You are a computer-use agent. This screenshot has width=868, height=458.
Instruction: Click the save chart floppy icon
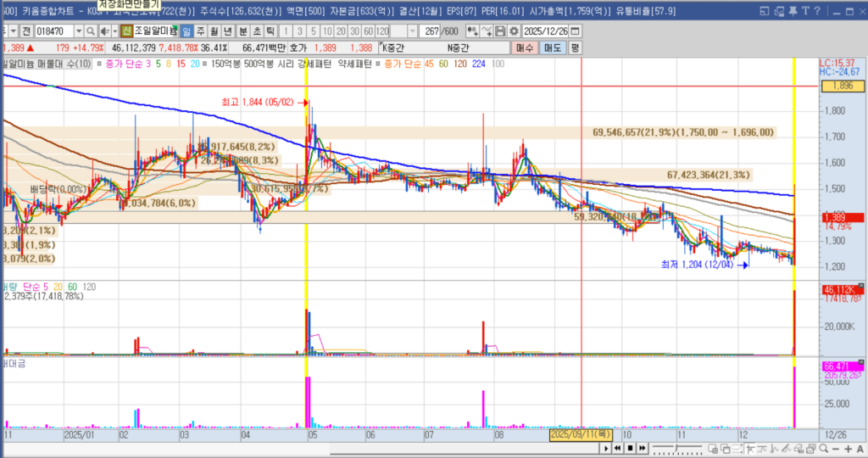[x=500, y=31]
